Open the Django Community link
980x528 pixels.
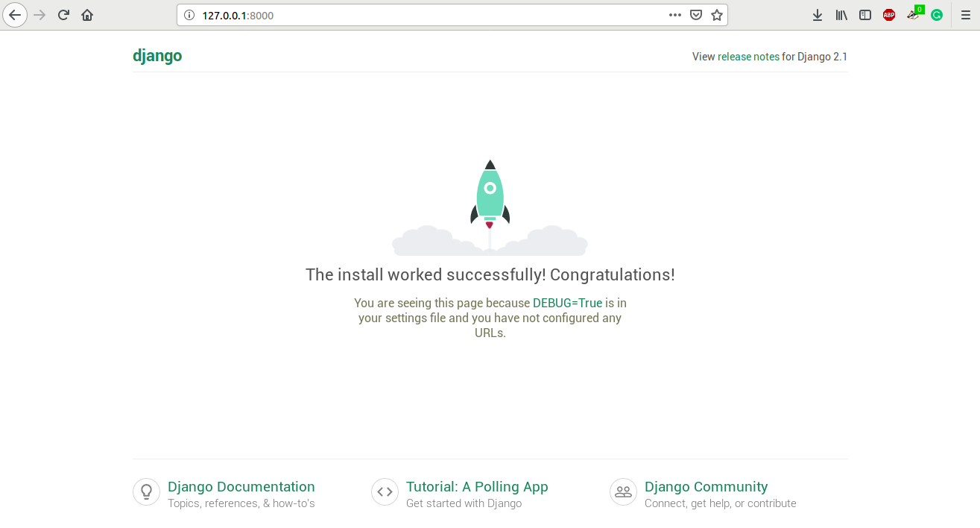pyautogui.click(x=706, y=487)
